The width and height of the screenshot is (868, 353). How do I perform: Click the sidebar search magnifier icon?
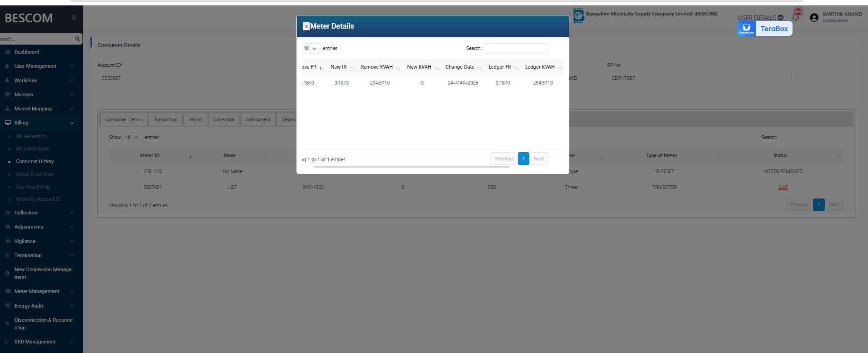[x=77, y=39]
